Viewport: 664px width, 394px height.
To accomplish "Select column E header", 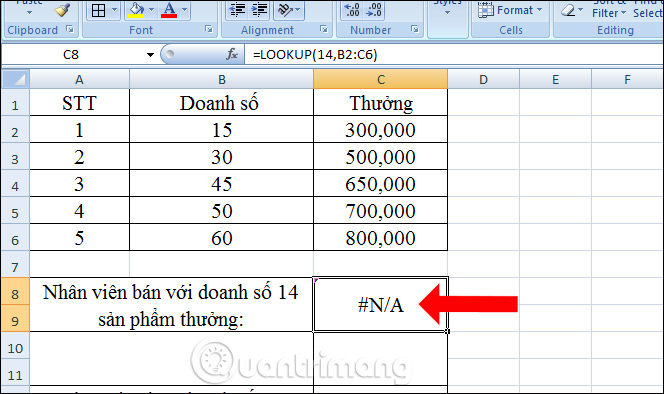I will [555, 79].
